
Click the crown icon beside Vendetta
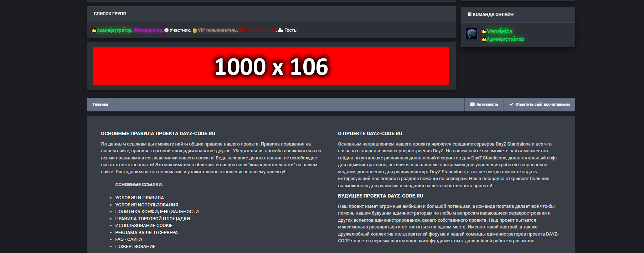click(484, 31)
